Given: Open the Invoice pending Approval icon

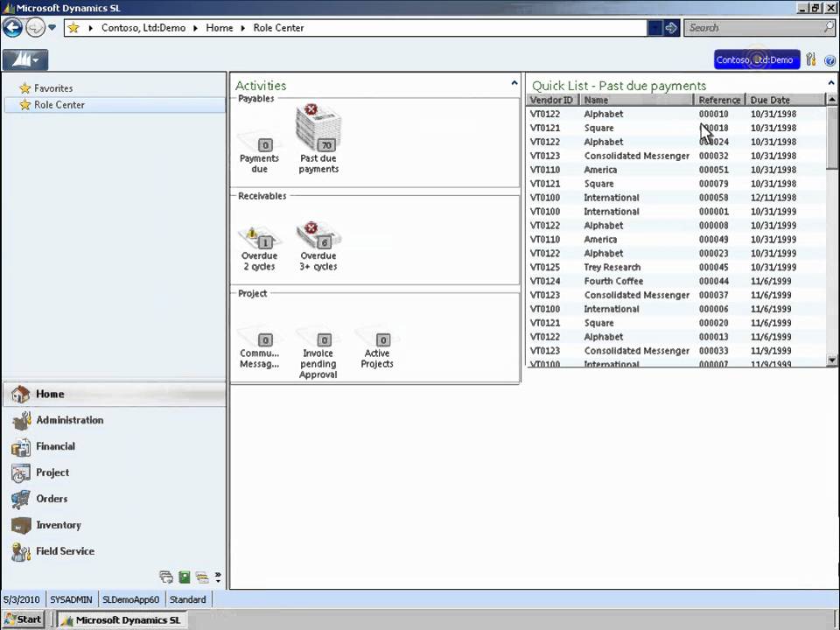Looking at the screenshot, I should point(318,353).
